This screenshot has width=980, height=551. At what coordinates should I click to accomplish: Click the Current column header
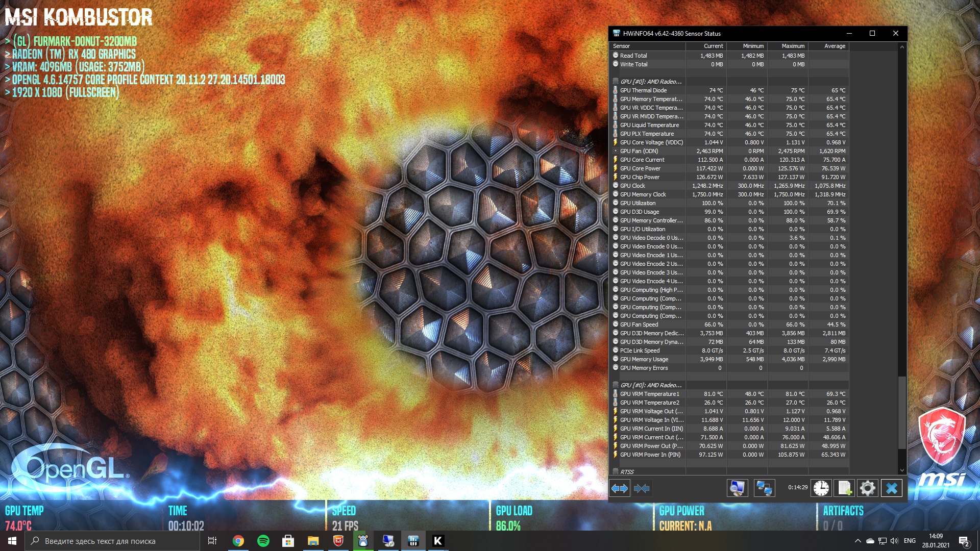(713, 46)
